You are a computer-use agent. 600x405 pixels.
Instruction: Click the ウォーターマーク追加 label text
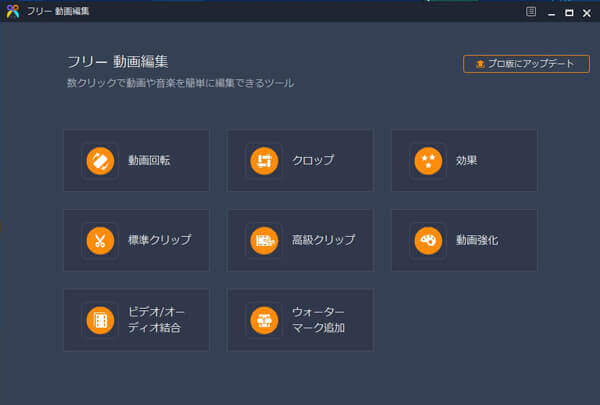point(318,320)
